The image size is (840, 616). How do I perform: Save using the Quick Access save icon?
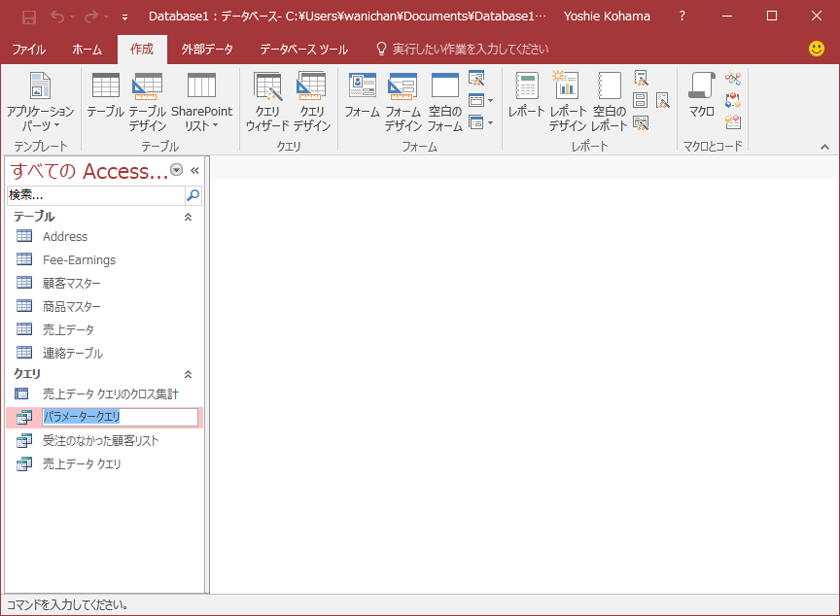(29, 17)
